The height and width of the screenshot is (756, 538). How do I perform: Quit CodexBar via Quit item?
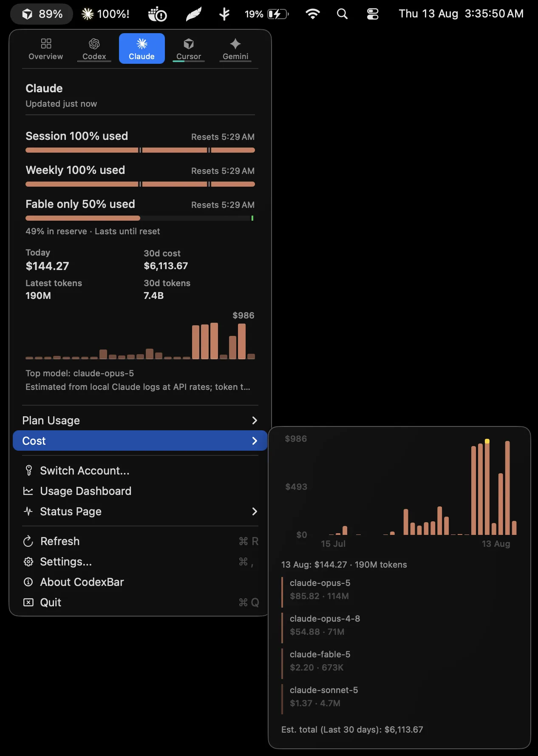(x=140, y=603)
